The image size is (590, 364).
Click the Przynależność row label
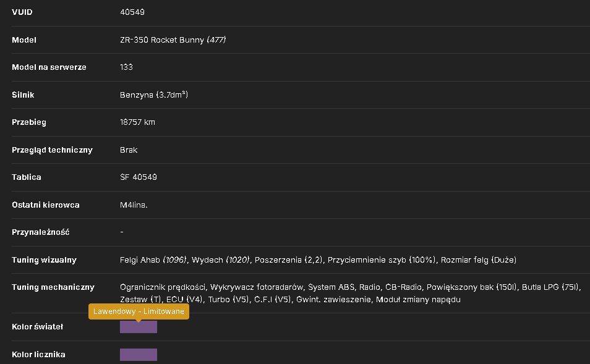point(41,232)
